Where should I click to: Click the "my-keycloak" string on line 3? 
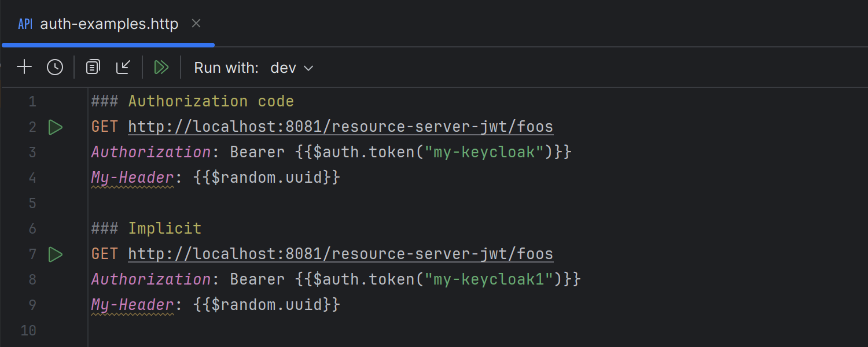click(x=484, y=152)
